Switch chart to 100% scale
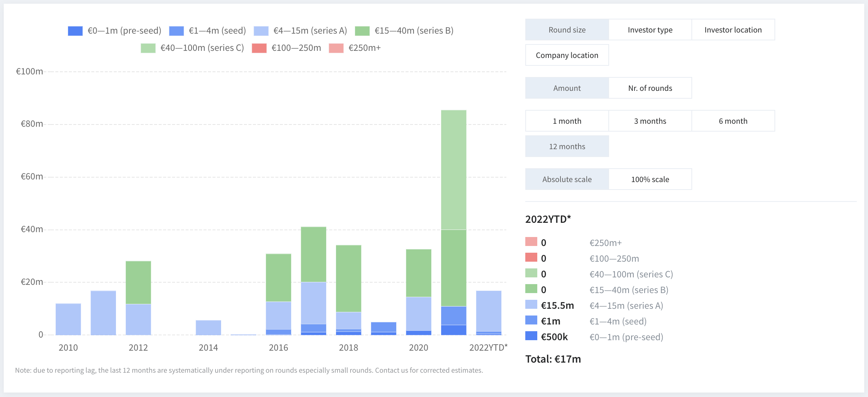The height and width of the screenshot is (397, 868). 650,179
